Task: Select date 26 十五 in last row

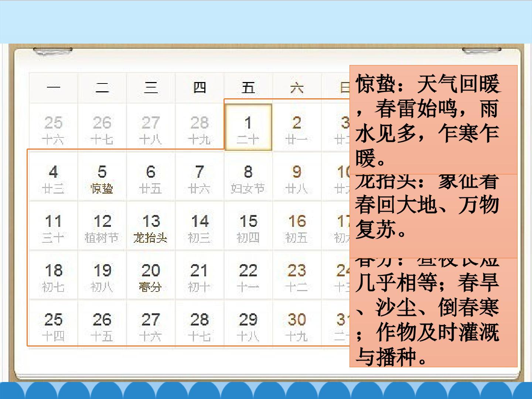Action: (102, 324)
